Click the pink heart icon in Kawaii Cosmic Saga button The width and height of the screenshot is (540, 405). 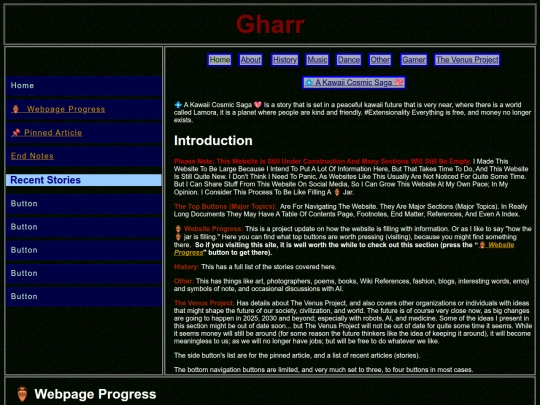[399, 83]
